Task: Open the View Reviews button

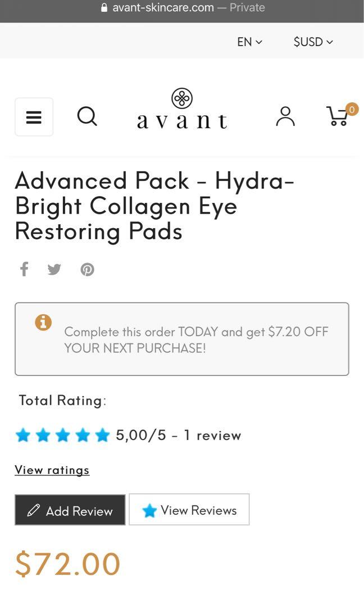Action: 189,510
